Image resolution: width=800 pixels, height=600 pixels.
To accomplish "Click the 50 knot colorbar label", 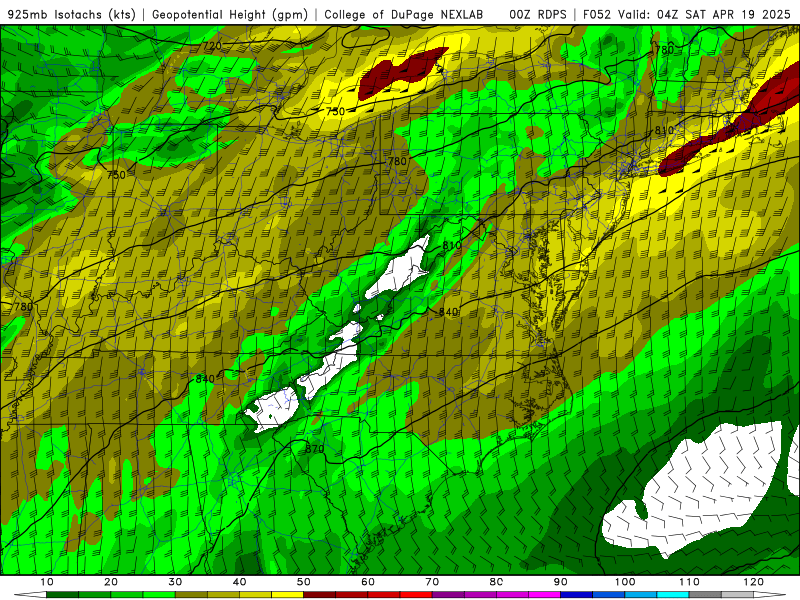I will point(304,582).
